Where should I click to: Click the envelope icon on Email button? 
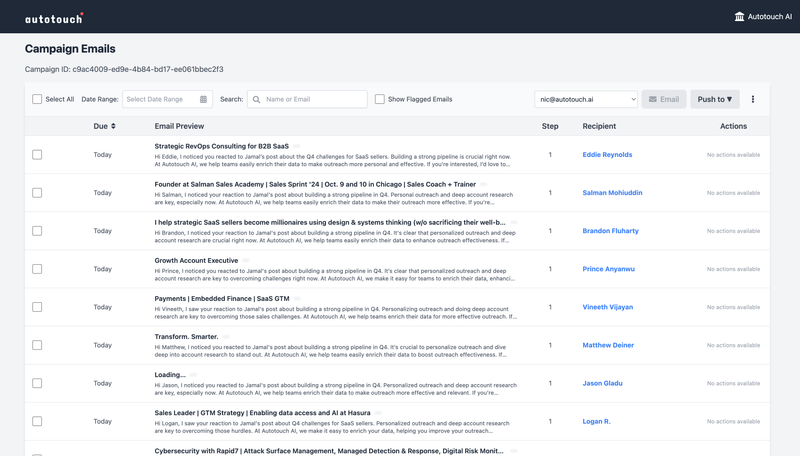coord(653,99)
